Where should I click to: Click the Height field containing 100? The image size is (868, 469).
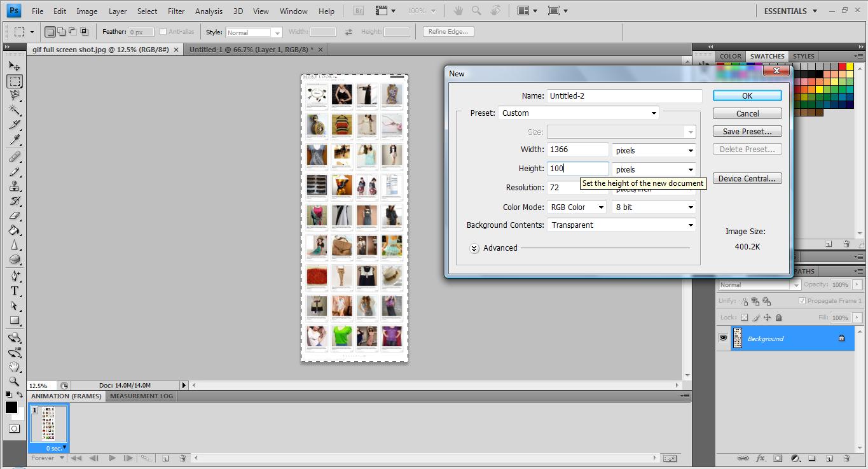(578, 168)
